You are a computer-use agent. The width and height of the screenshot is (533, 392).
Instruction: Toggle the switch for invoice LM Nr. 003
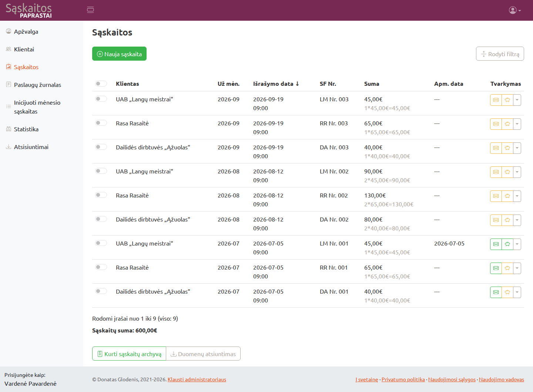tap(101, 99)
